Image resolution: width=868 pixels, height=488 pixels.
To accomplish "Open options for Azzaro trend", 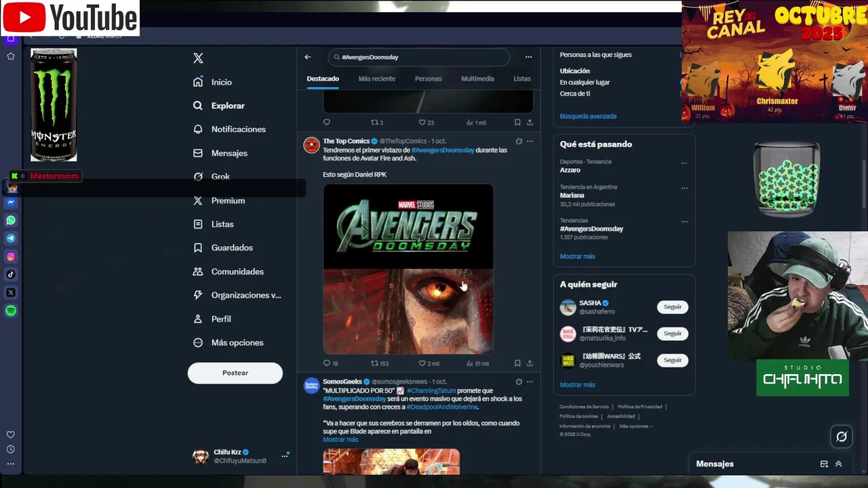I will 684,163.
